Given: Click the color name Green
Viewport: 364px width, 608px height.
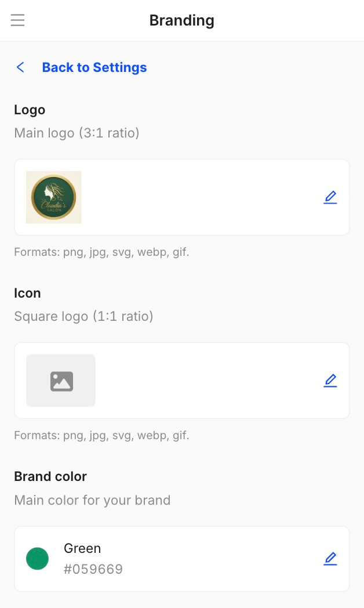Looking at the screenshot, I should (x=82, y=548).
